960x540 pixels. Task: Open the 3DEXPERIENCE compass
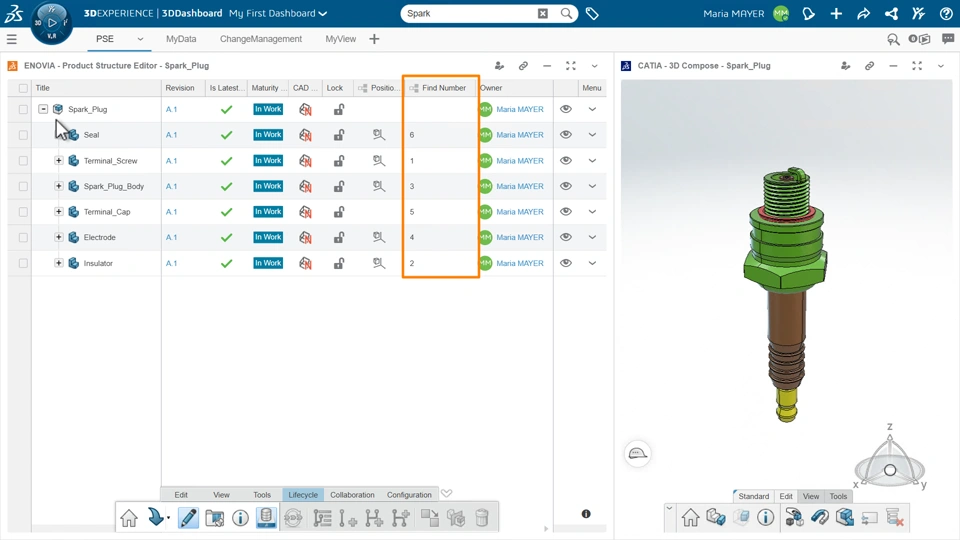(52, 23)
